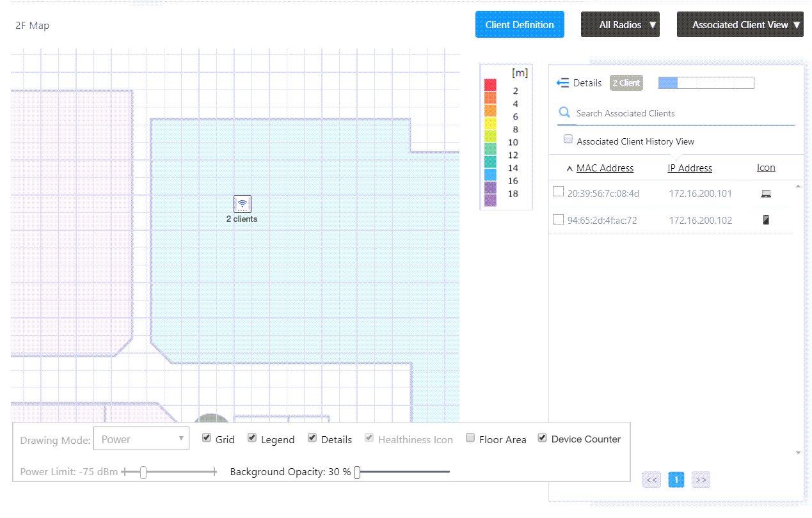
Task: Tick Associated Client History View checkbox
Action: [x=568, y=139]
